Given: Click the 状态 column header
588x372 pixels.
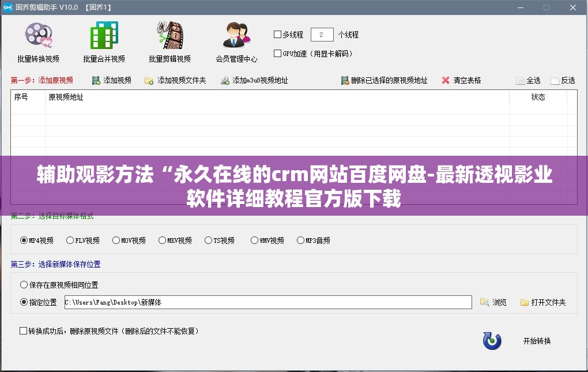Looking at the screenshot, I should pos(538,97).
